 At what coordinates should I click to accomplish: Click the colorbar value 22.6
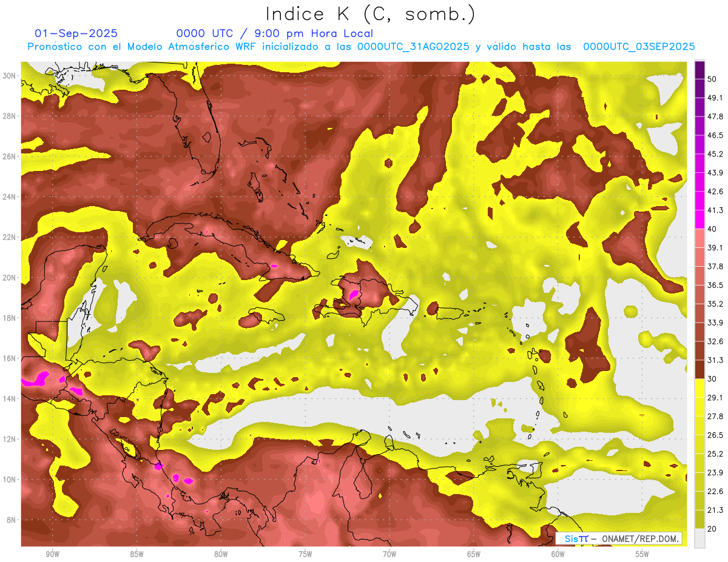(x=715, y=492)
